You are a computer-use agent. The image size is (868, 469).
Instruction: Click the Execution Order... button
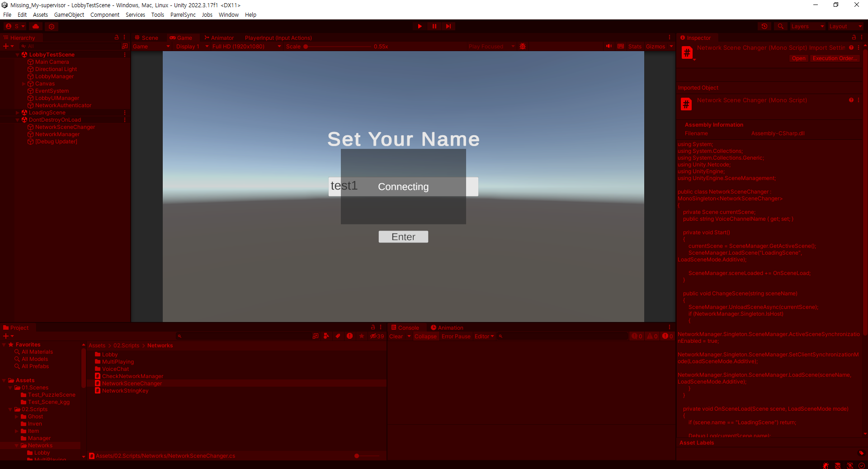(x=834, y=58)
